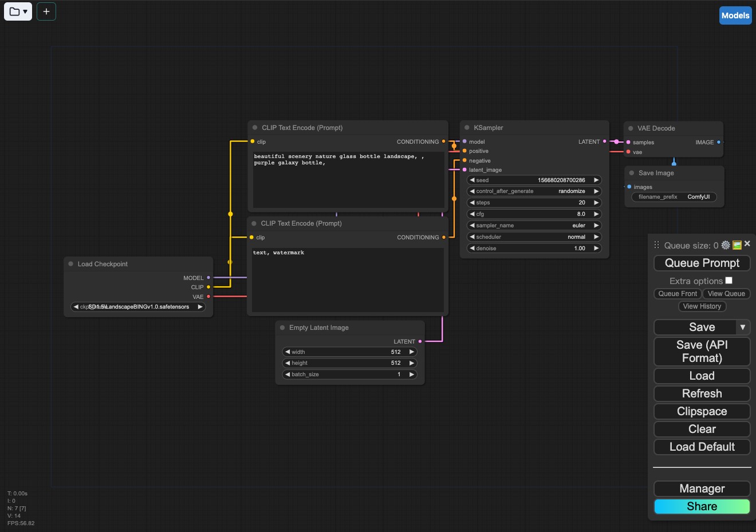This screenshot has width=756, height=532.
Task: Click left arrow to decrease steps value
Action: tap(472, 203)
